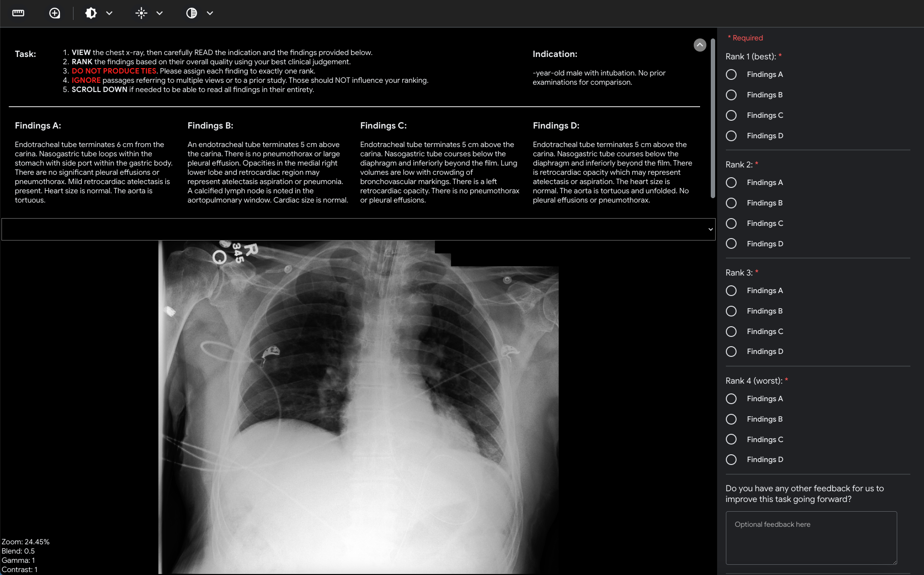Collapse the task instructions panel
The image size is (924, 575).
click(x=700, y=45)
